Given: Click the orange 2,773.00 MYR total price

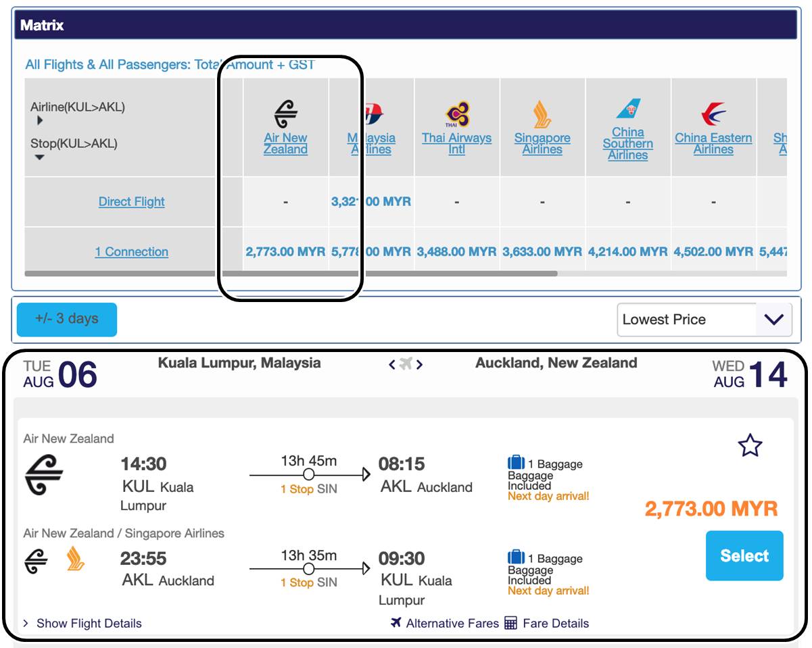Looking at the screenshot, I should (x=711, y=509).
